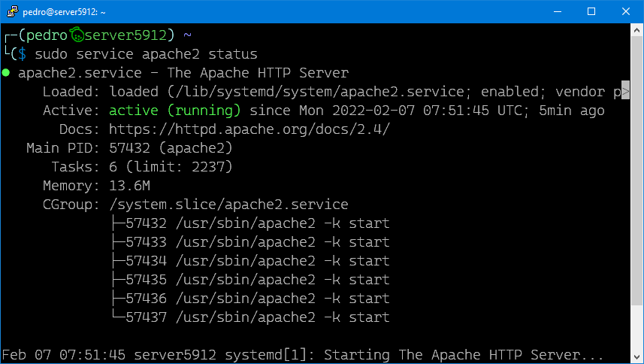Close the pedro@server5912 terminal window
The height and width of the screenshot is (364, 644).
(x=625, y=11)
